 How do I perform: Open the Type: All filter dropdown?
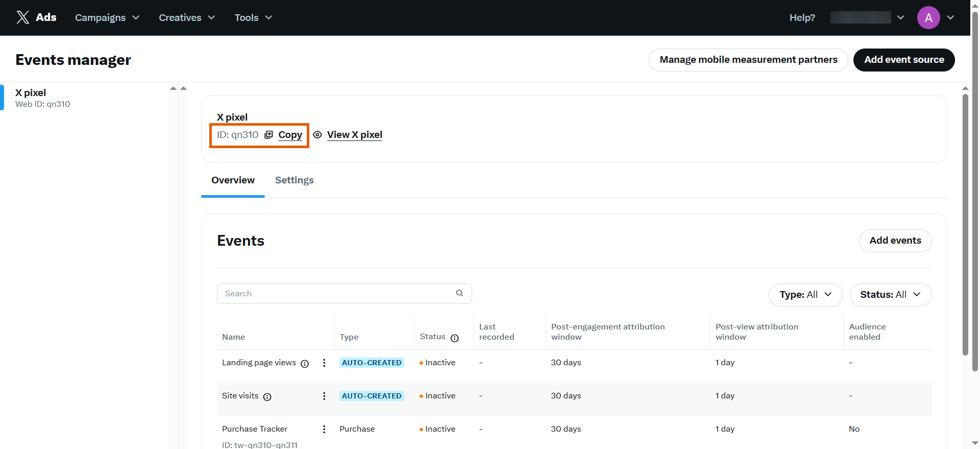[805, 295]
